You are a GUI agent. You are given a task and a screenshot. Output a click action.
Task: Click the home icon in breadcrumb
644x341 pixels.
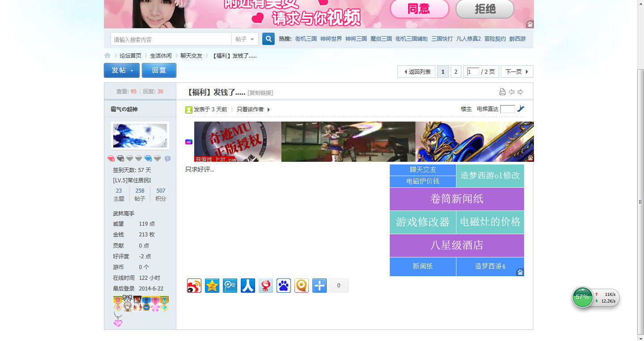[107, 55]
